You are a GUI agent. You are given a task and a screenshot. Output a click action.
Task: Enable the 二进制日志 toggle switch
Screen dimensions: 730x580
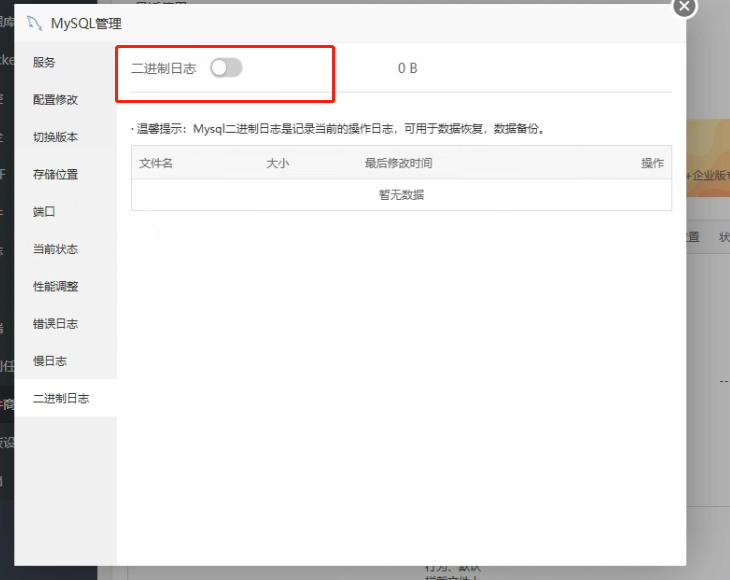[x=226, y=68]
